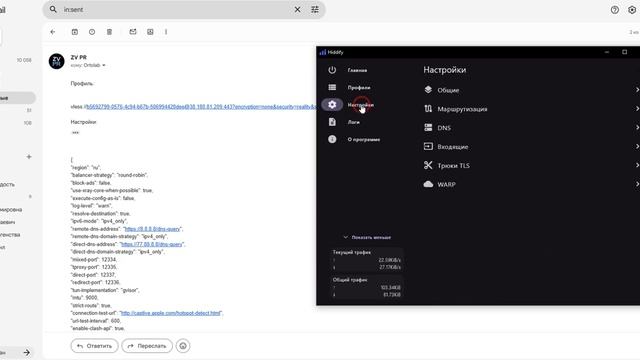Open Трюки TLS settings section
Screen dimensions: 640x360
[x=531, y=165]
